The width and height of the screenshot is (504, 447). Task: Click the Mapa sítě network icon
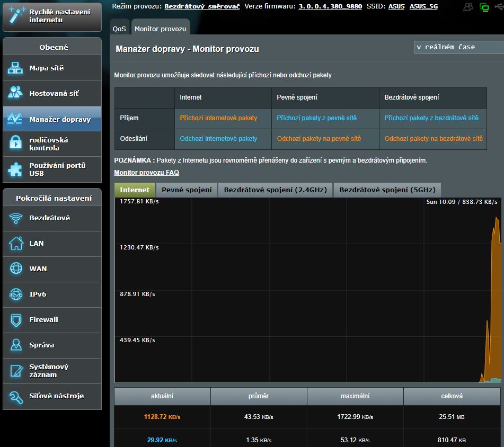click(15, 68)
